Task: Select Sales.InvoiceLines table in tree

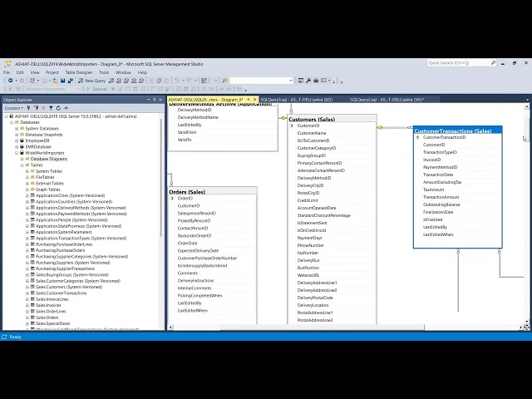Action: point(52,299)
